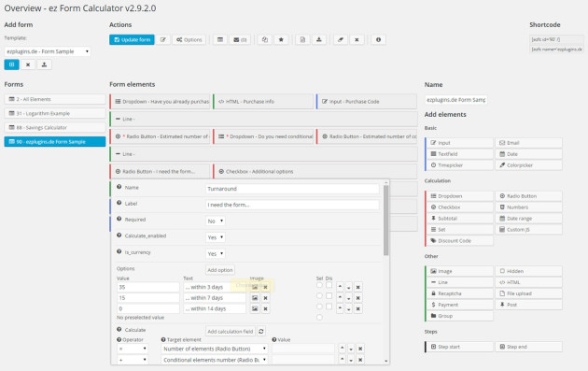This screenshot has width=588, height=371.
Task: Move '... within 3 days' option down
Action: pos(349,287)
